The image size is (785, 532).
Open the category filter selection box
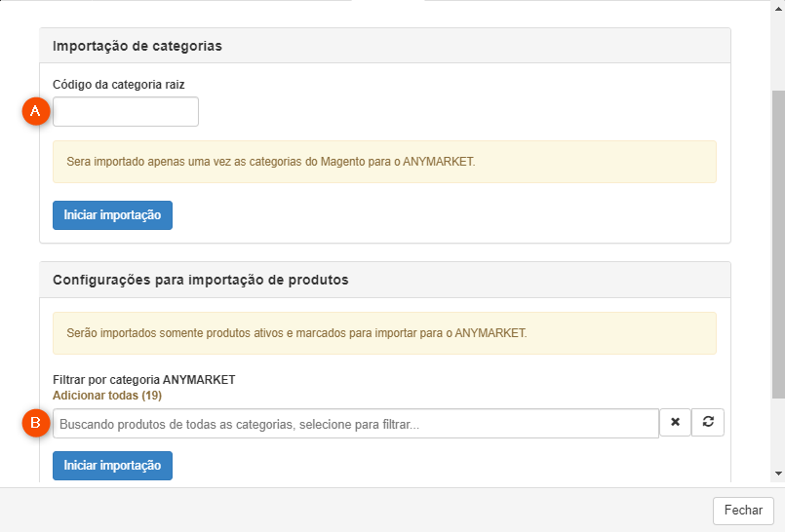point(356,424)
